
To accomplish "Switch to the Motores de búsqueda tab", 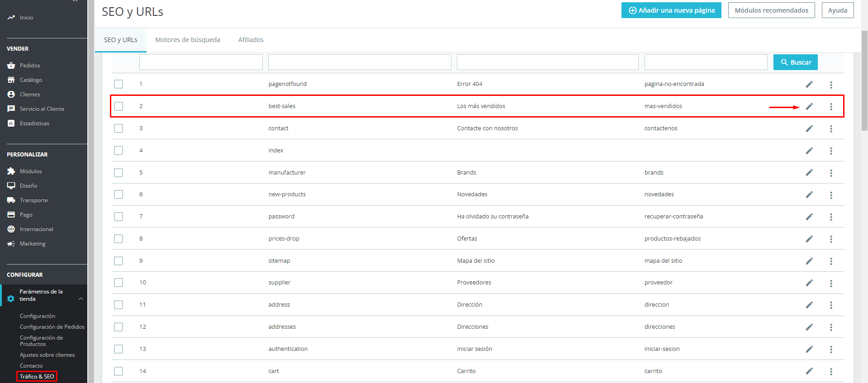I will (188, 40).
